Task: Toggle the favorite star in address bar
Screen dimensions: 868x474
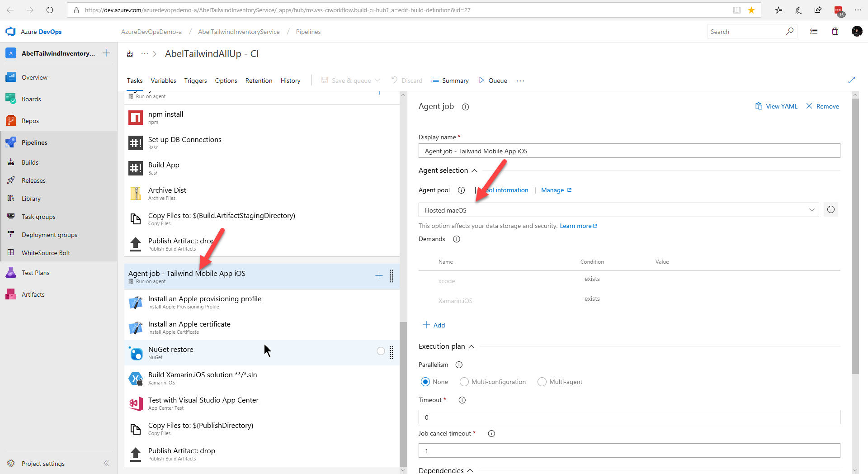Action: [751, 10]
